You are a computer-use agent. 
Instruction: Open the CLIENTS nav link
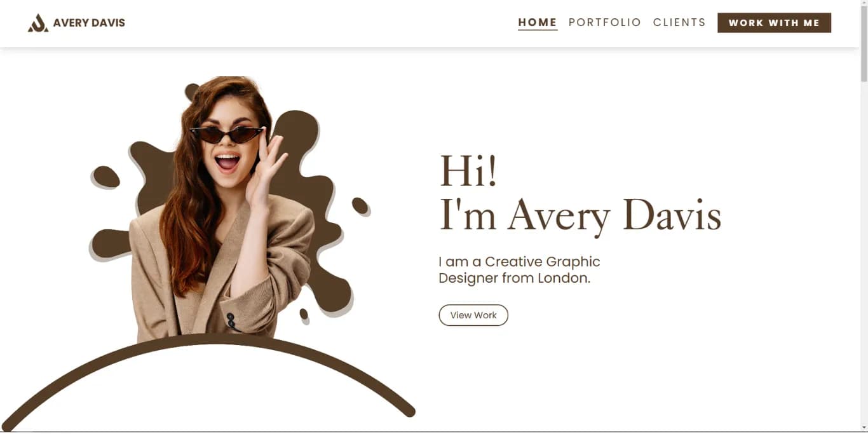click(x=679, y=23)
